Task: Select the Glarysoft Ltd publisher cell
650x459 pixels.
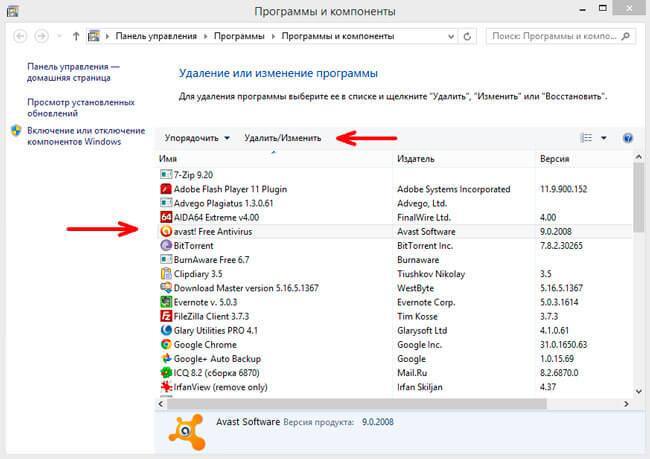Action: pyautogui.click(x=422, y=330)
